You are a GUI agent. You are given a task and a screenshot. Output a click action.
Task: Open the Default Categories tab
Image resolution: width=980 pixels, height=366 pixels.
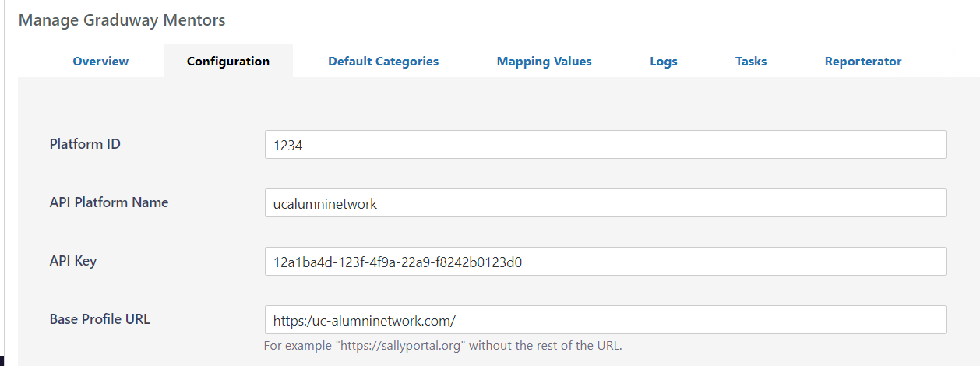point(382,61)
